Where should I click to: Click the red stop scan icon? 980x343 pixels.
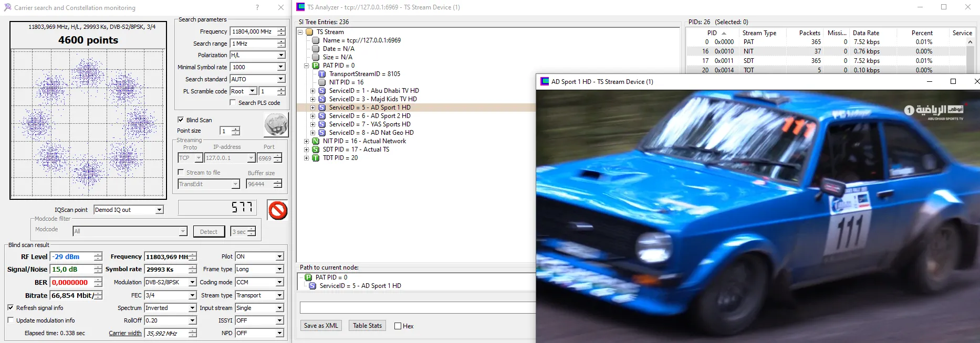tap(277, 210)
